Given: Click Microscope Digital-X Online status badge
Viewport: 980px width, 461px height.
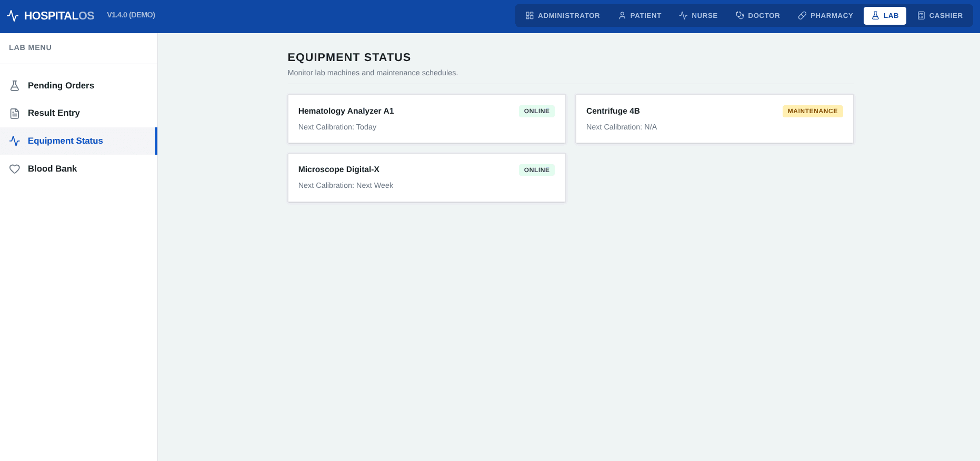Looking at the screenshot, I should coord(537,170).
